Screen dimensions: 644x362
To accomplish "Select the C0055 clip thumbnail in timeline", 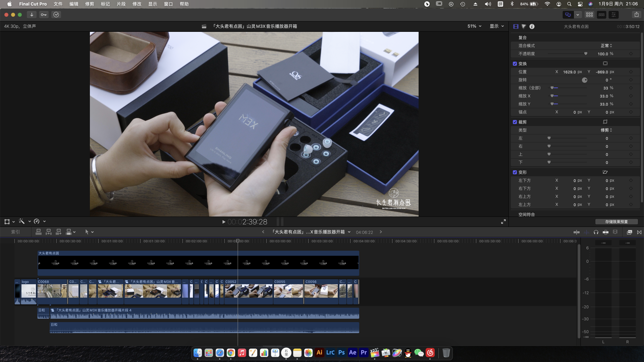I will (x=288, y=291).
